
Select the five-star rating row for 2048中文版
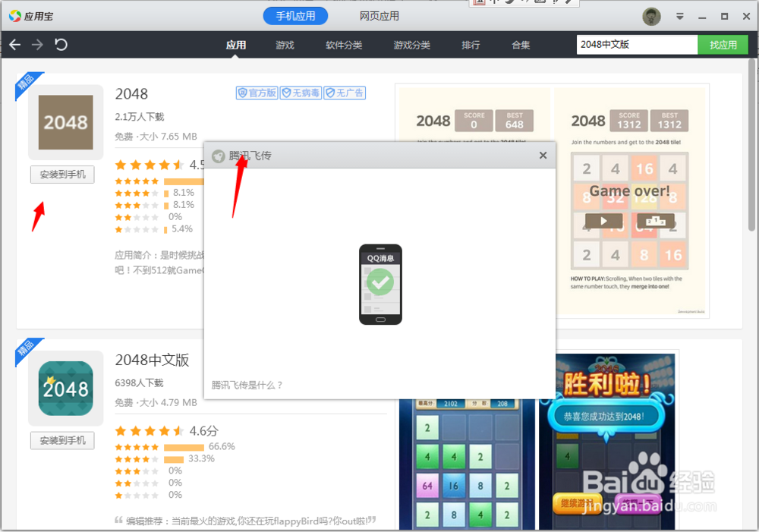(x=137, y=446)
